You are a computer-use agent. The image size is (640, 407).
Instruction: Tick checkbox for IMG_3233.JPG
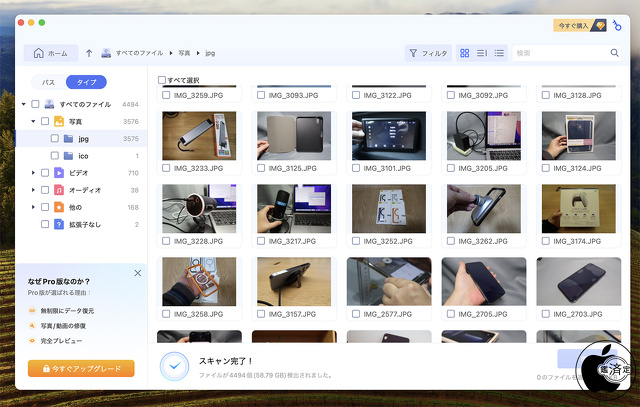tap(166, 168)
